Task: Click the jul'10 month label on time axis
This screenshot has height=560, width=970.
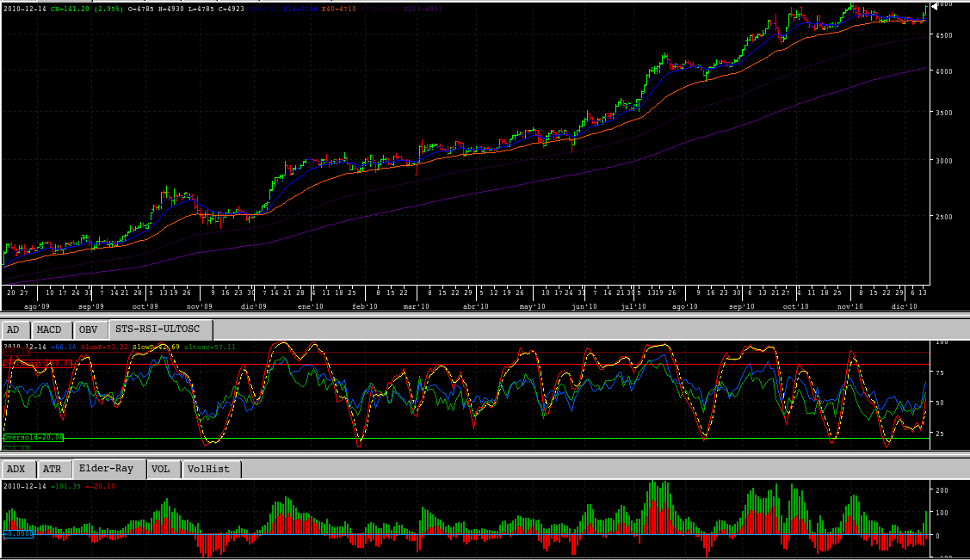Action: 633,306
